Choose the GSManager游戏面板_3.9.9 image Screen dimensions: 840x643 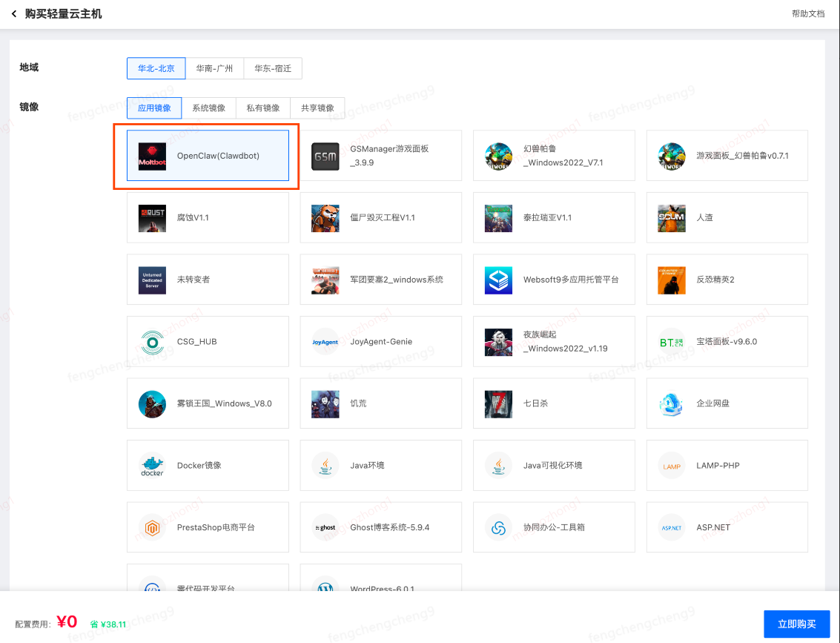pos(380,156)
